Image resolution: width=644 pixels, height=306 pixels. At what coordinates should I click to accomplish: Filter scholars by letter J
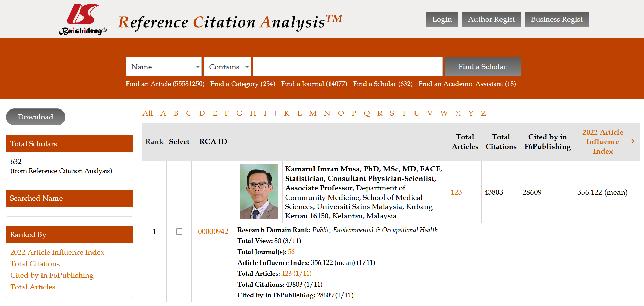(x=275, y=113)
